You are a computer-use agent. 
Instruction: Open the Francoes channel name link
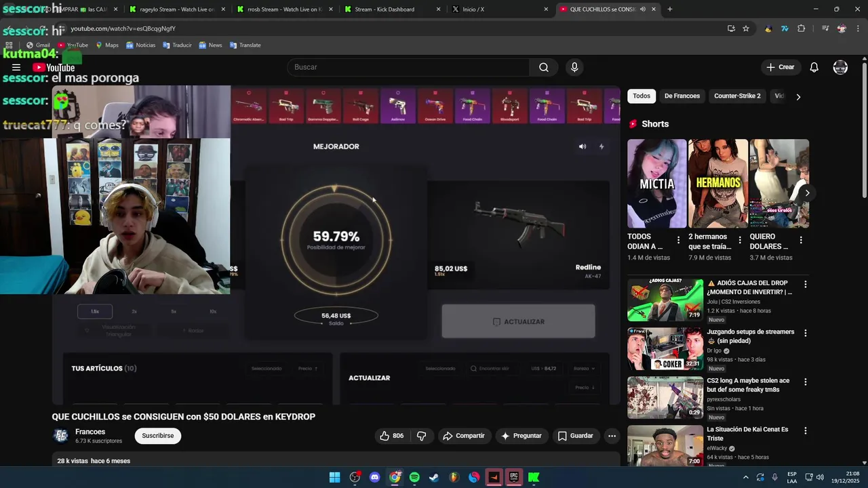point(90,432)
